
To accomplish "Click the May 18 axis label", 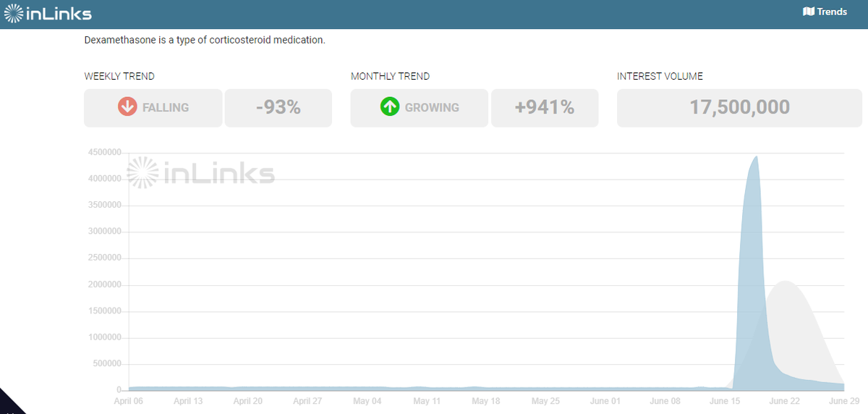I will [485, 400].
